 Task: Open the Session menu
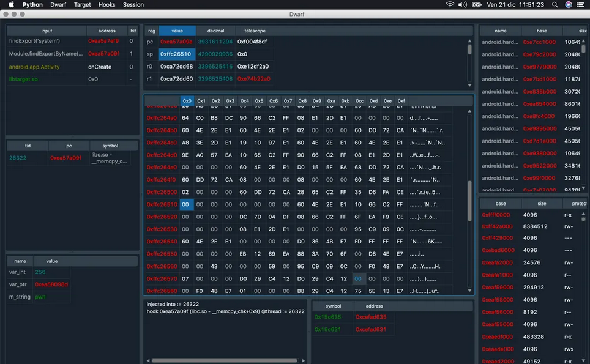click(x=133, y=4)
